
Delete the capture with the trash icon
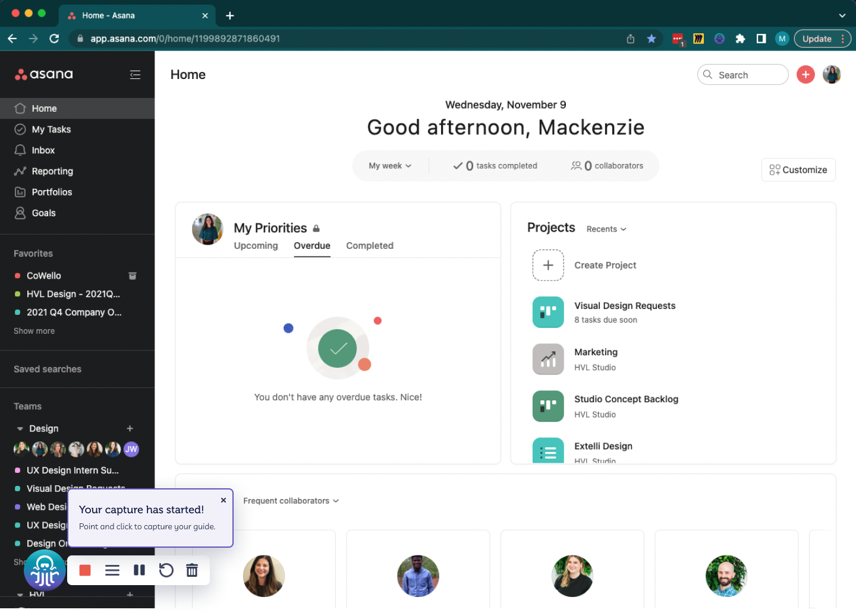click(192, 570)
